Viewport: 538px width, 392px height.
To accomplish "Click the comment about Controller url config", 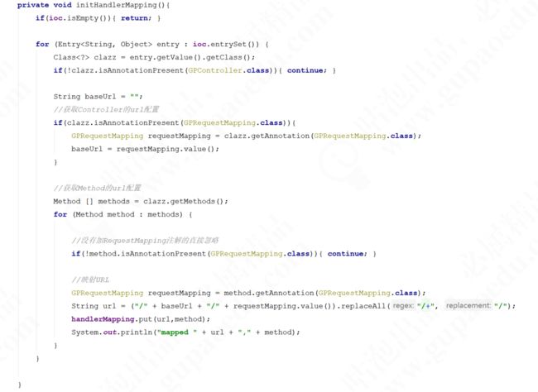I will (x=106, y=110).
